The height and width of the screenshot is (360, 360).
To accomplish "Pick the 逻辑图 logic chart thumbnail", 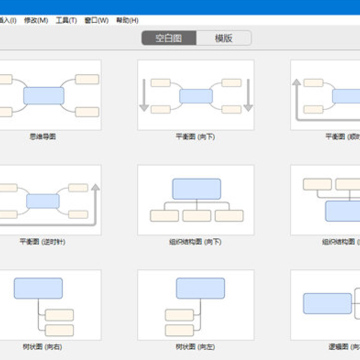I will click(x=325, y=305).
